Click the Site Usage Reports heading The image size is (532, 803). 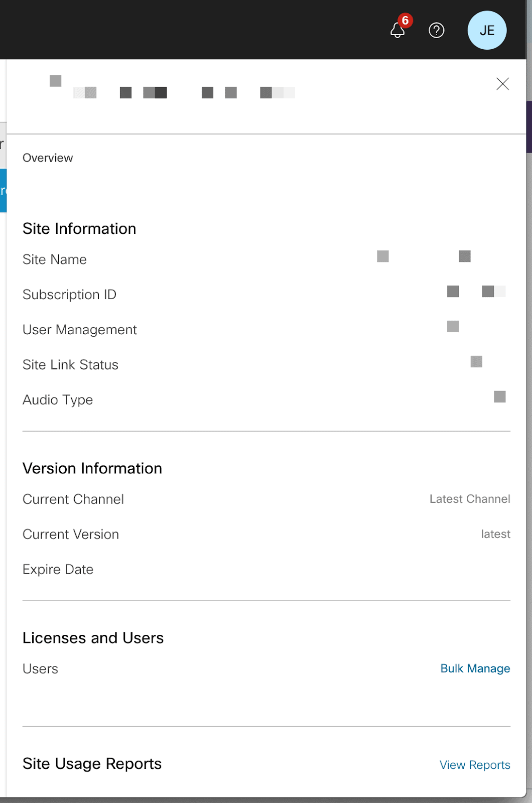pyautogui.click(x=92, y=764)
